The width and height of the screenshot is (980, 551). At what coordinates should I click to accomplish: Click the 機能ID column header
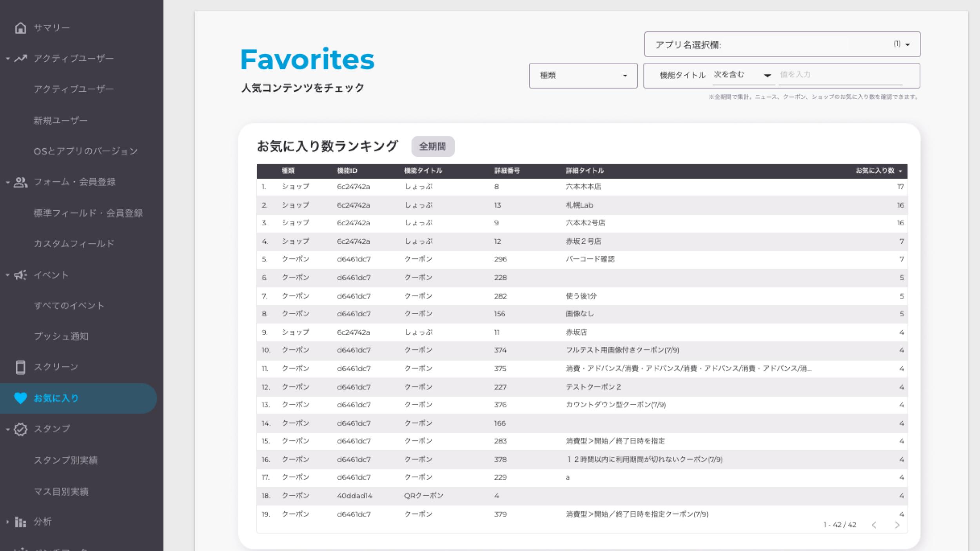click(x=347, y=171)
